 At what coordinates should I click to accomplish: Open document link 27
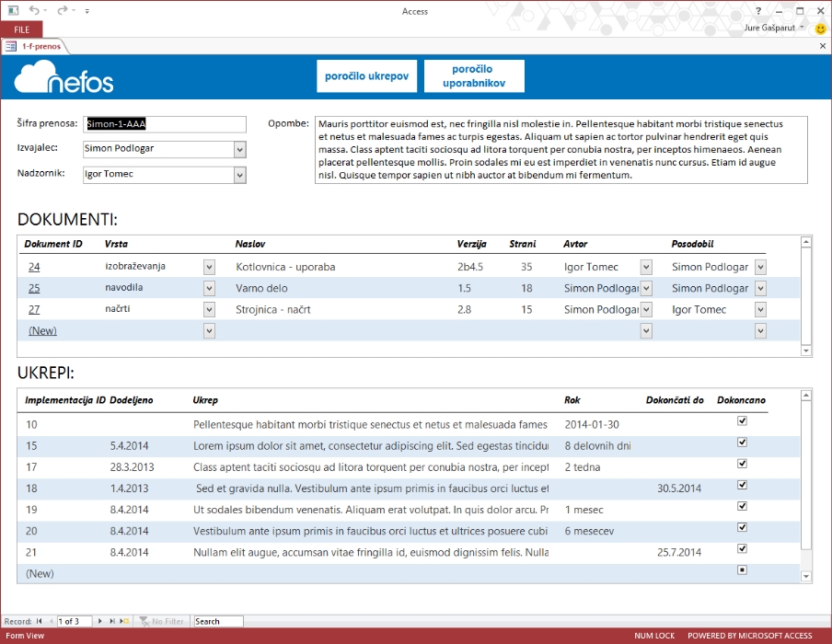[34, 309]
